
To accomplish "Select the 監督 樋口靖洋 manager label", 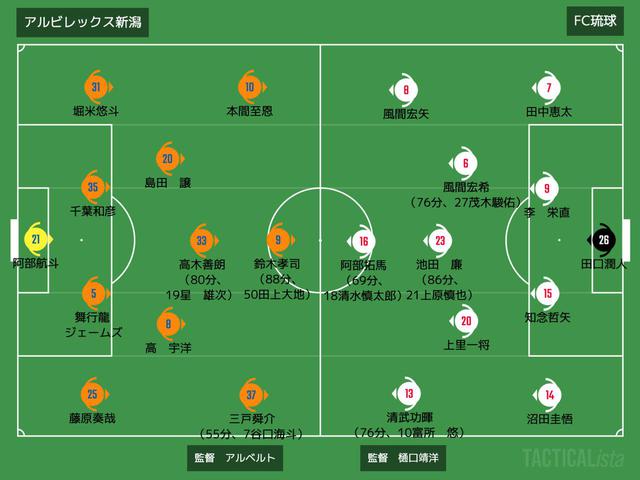I will coord(403,458).
